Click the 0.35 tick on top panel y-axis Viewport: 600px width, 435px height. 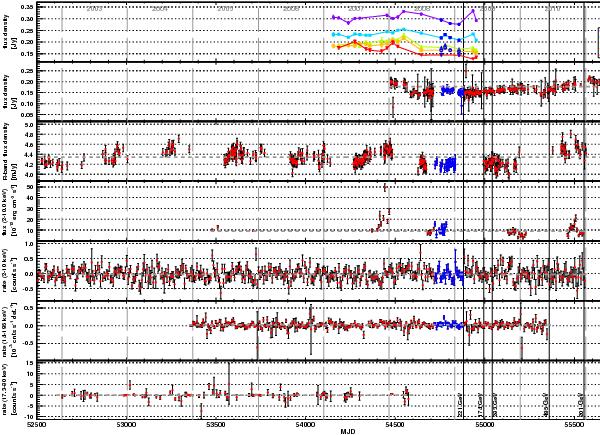tap(26, 7)
